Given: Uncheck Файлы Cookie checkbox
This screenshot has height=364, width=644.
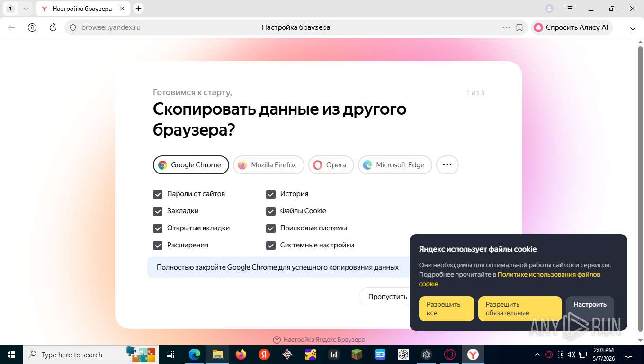Looking at the screenshot, I should pos(271,211).
